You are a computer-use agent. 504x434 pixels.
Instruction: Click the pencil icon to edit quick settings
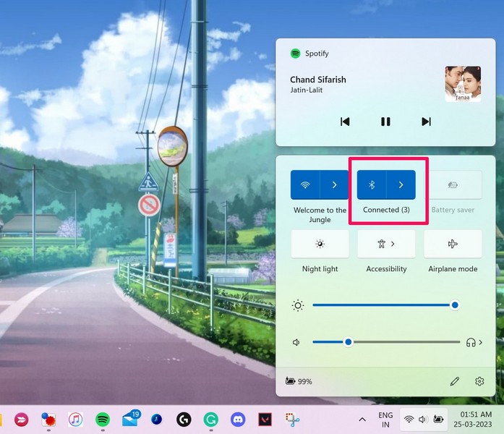coord(455,381)
